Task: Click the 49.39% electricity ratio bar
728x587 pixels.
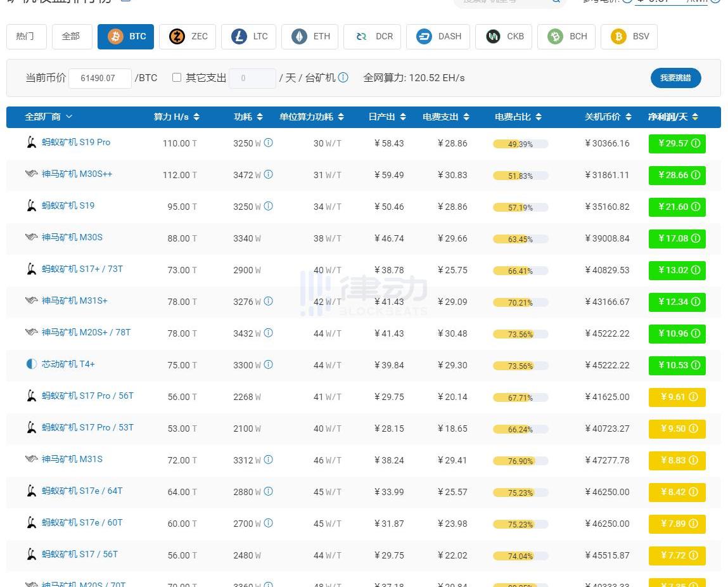Action: click(x=520, y=144)
